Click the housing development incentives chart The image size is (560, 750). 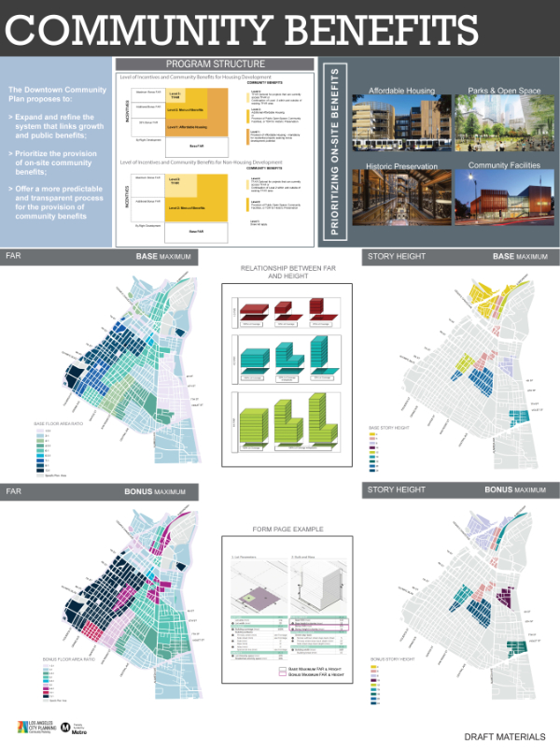pyautogui.click(x=179, y=122)
